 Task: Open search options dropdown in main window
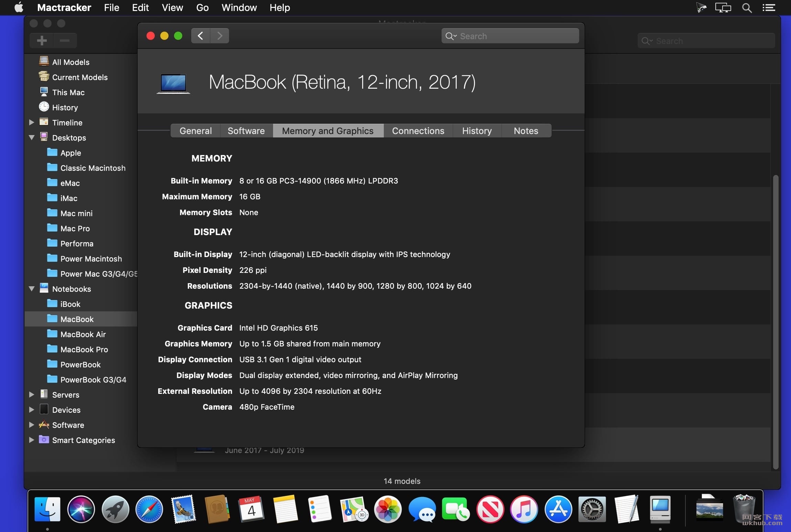[x=647, y=41]
